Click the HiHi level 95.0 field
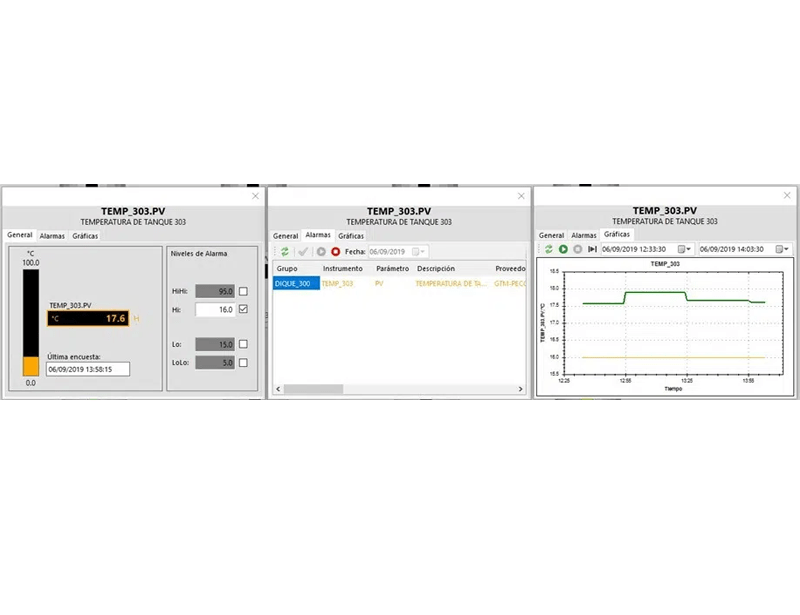800x615 pixels. click(215, 291)
